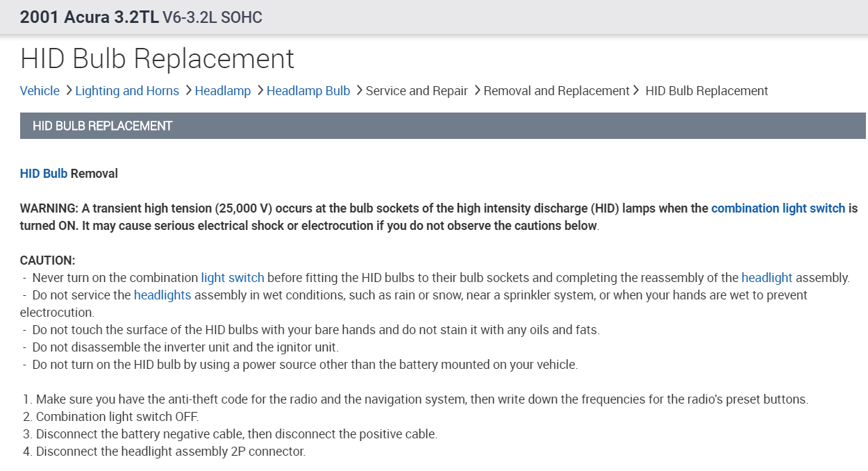The image size is (868, 471).
Task: Click the chevron between Headlamp and Headlamp Bulb
Action: point(259,90)
